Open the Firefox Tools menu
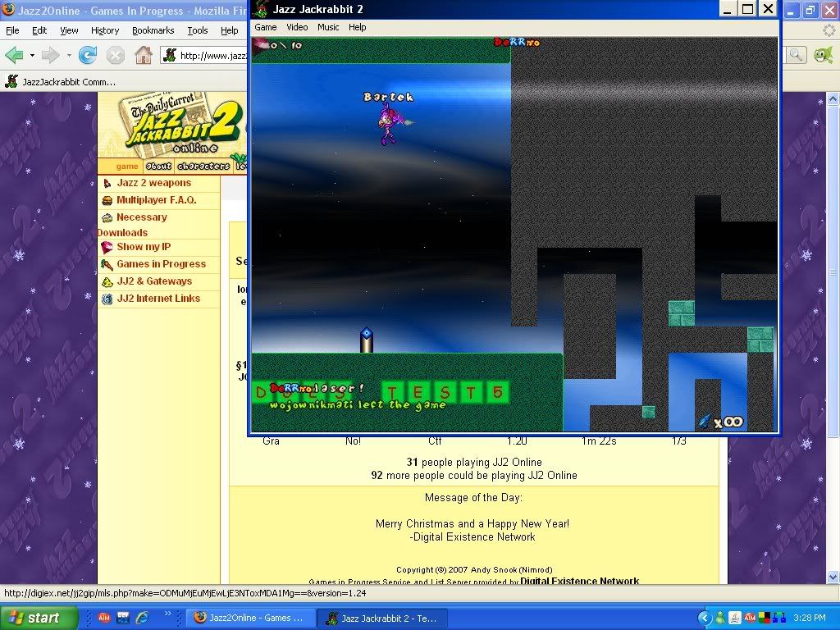 (x=197, y=30)
